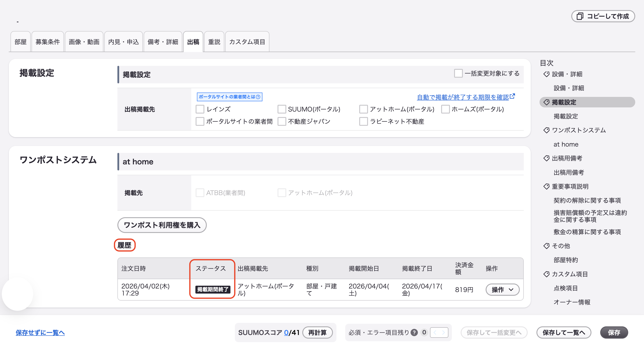Click ワンポスト利用権を購入 button
The width and height of the screenshot is (644, 350).
(162, 225)
